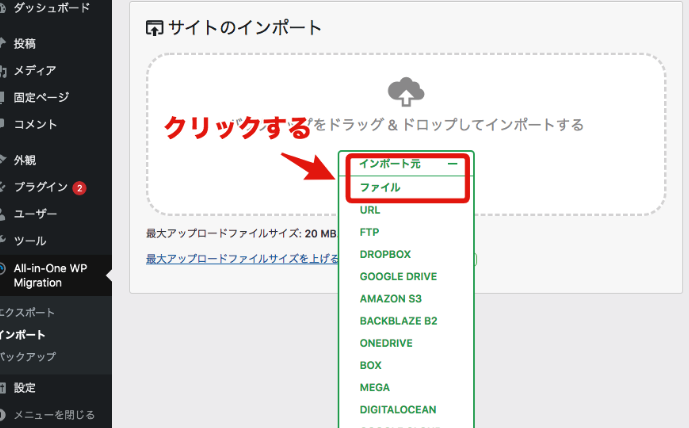Select MEGA as import source
Viewport: 689px width, 428px height.
[375, 388]
